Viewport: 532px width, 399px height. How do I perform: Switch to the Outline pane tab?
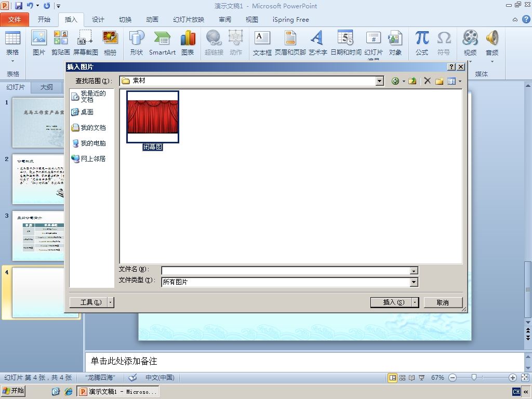(x=46, y=87)
